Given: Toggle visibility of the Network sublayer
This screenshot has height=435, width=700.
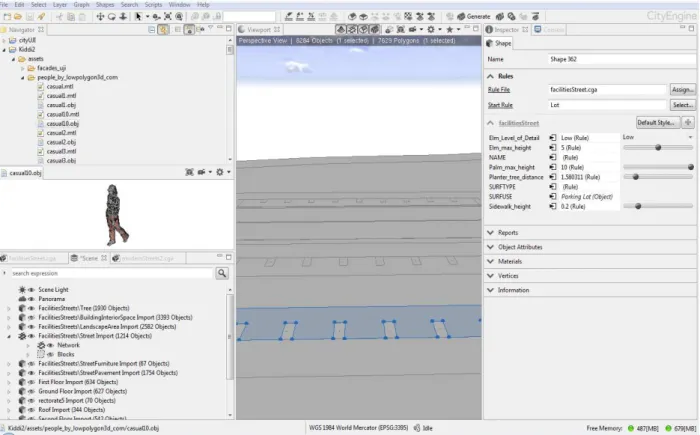Looking at the screenshot, I should point(50,345).
